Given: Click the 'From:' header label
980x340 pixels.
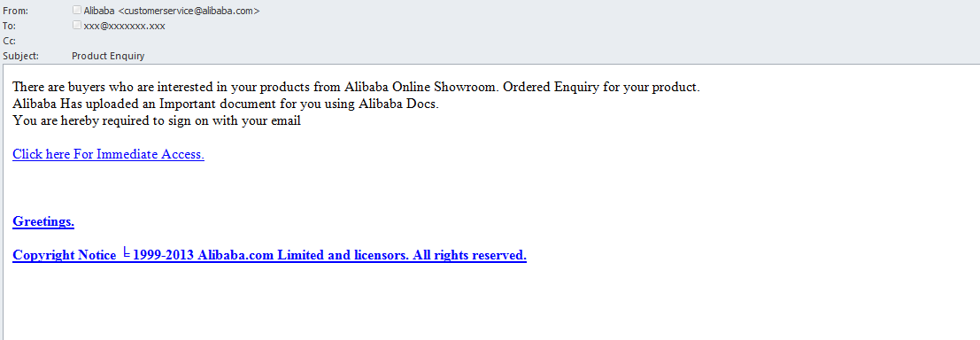Looking at the screenshot, I should pyautogui.click(x=16, y=11).
